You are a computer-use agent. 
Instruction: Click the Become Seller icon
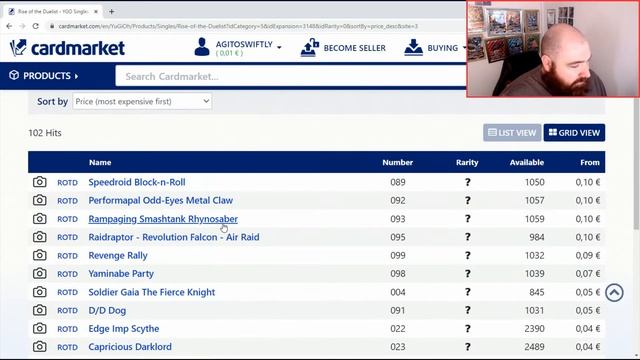[310, 47]
